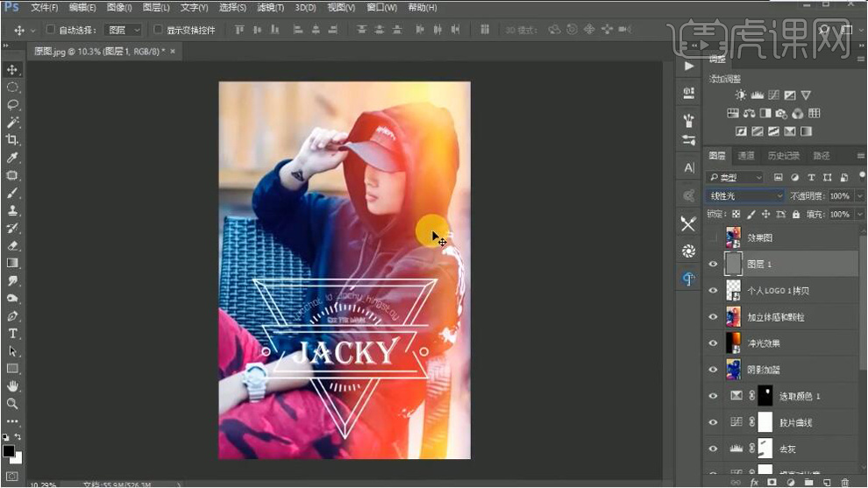Hide the 冲光效果 layer
This screenshot has width=868, height=488.
pos(713,343)
